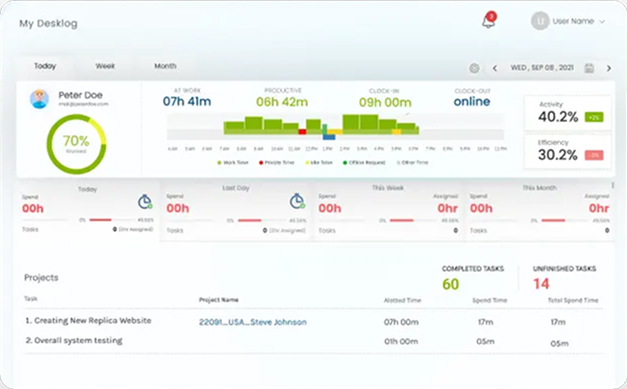Click the Today card spend 00h value
627x389 pixels.
tap(33, 209)
